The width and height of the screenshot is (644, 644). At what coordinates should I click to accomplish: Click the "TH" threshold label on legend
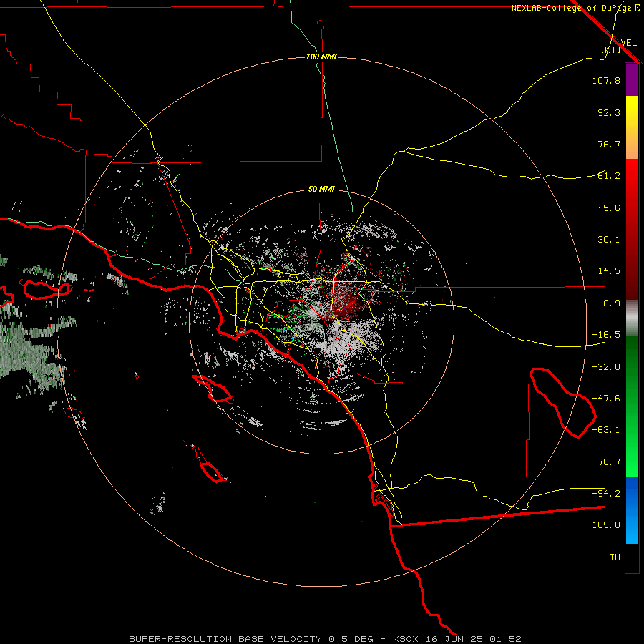click(x=615, y=557)
